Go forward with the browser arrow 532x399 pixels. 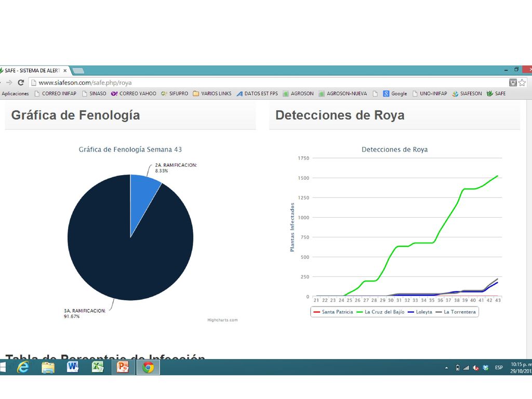click(x=9, y=83)
